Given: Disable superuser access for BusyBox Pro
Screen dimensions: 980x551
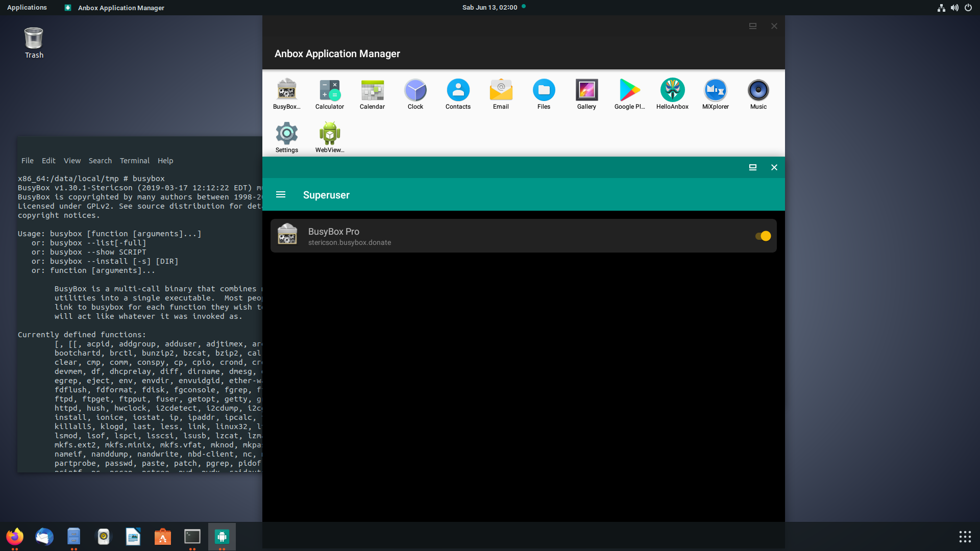Looking at the screenshot, I should click(762, 236).
